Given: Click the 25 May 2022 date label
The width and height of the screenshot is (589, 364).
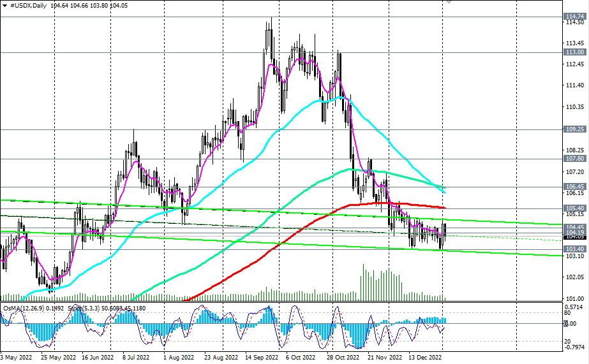Looking at the screenshot, I should pyautogui.click(x=55, y=358).
